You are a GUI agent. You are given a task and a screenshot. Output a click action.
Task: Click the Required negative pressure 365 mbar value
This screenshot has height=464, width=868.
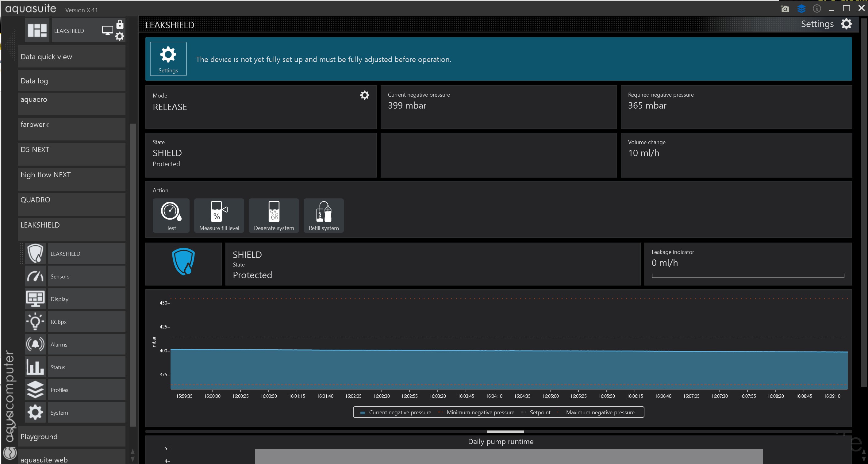pos(647,105)
